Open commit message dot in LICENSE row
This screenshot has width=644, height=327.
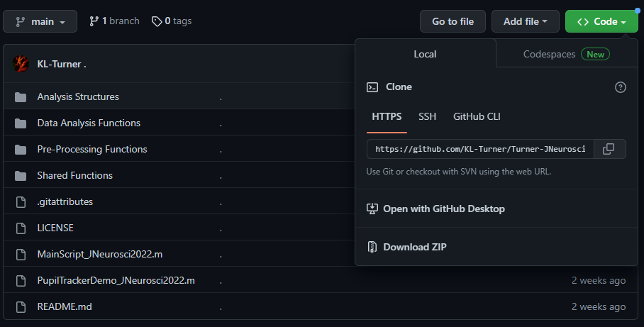point(221,230)
